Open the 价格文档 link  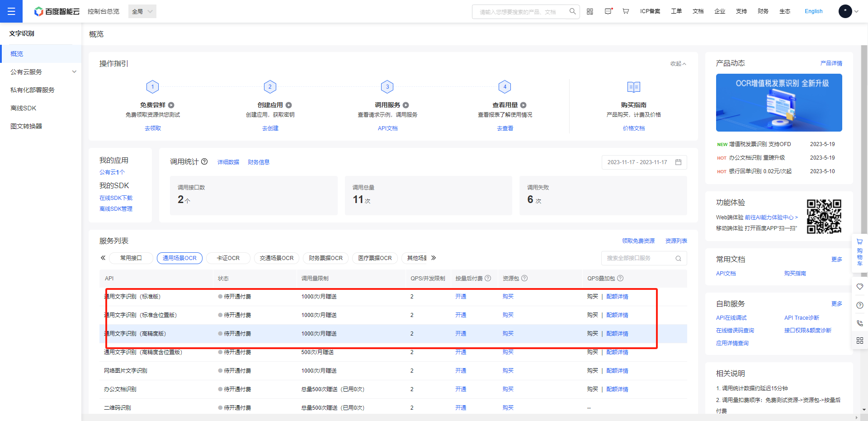tap(634, 128)
